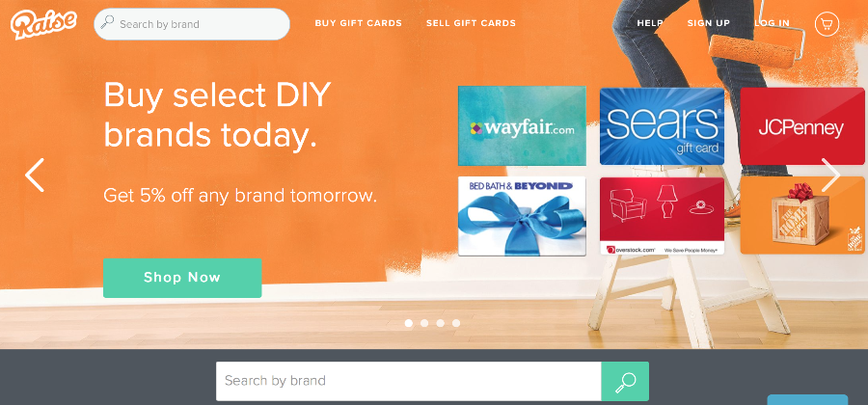Open Buy Gift Cards menu

coord(358,23)
